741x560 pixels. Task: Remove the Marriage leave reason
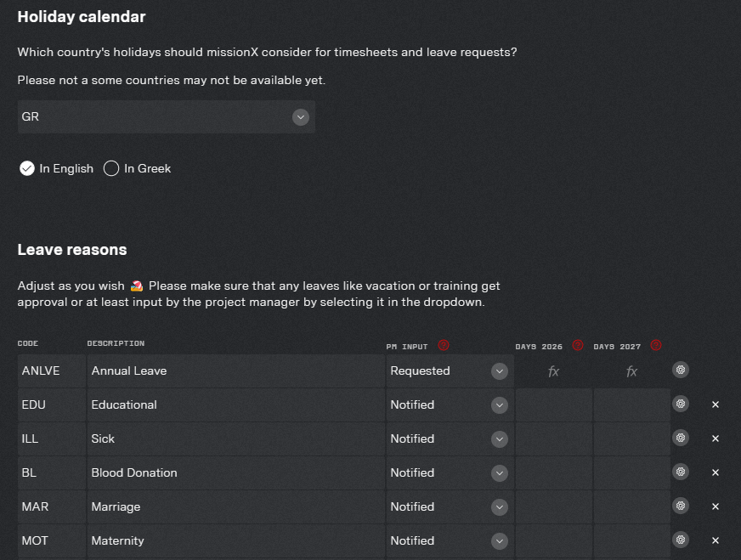[x=715, y=506]
